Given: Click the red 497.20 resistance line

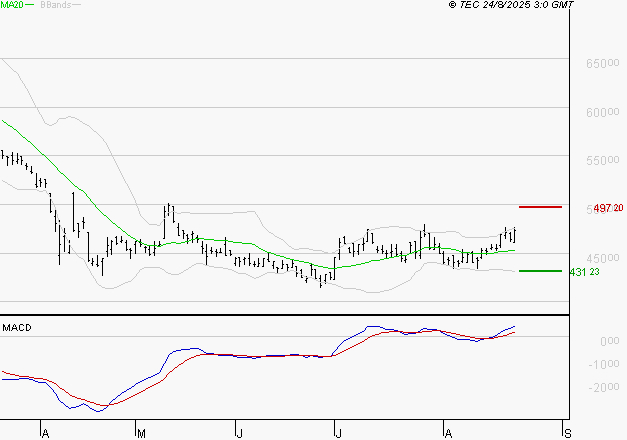Looking at the screenshot, I should (540, 207).
